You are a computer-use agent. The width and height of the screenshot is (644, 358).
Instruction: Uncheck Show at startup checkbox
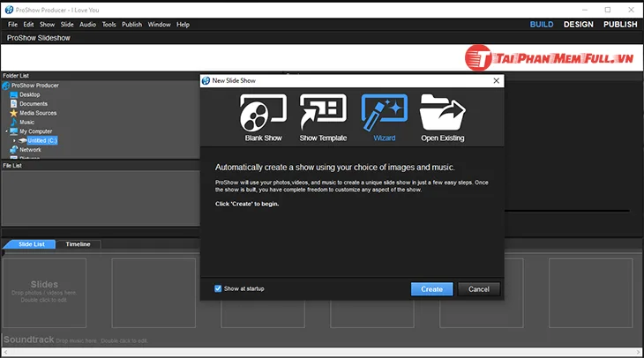point(218,288)
